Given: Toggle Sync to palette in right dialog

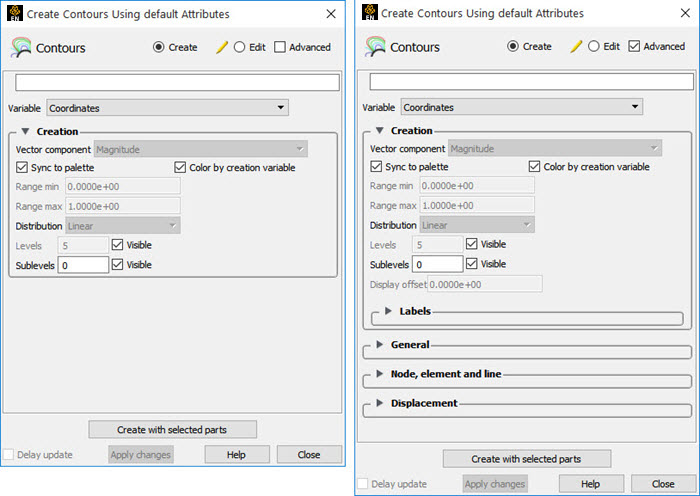Looking at the screenshot, I should click(x=376, y=167).
